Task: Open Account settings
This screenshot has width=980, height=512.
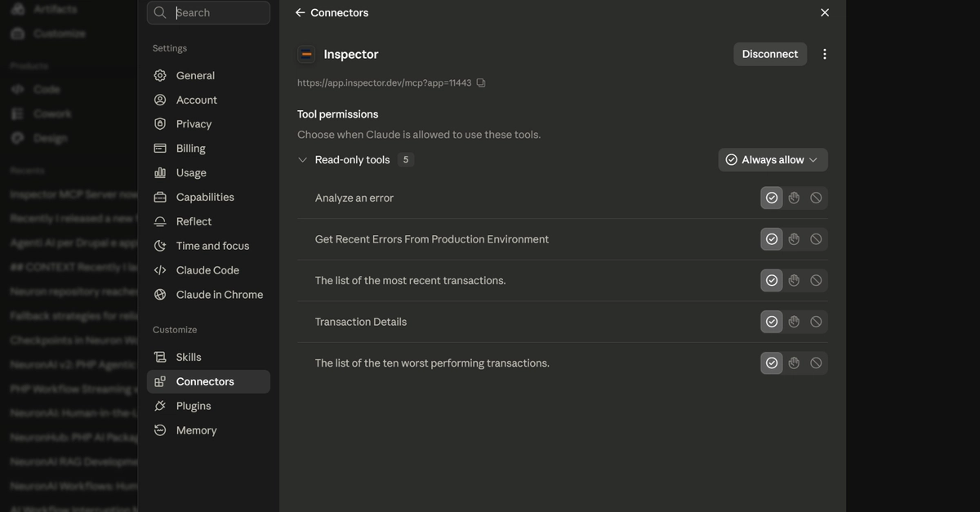Action: 208,100
